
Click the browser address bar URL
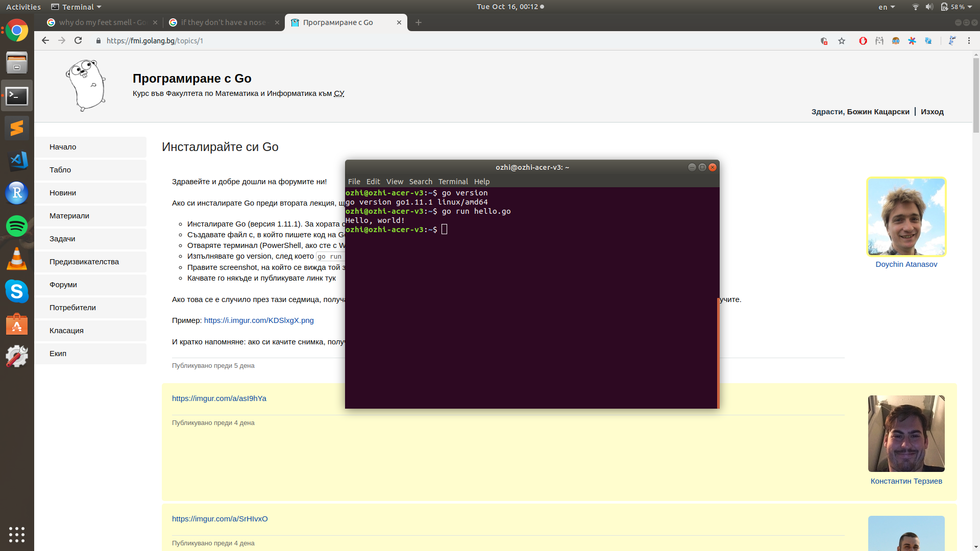point(155,41)
